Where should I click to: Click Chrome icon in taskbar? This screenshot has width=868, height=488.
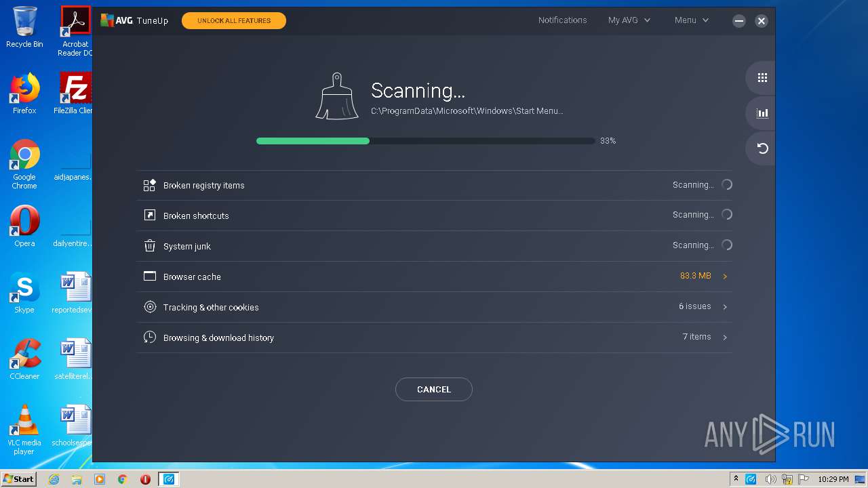[123, 479]
